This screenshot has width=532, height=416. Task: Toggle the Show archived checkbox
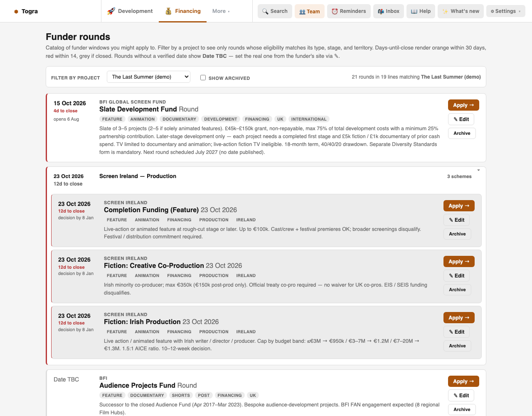click(203, 77)
